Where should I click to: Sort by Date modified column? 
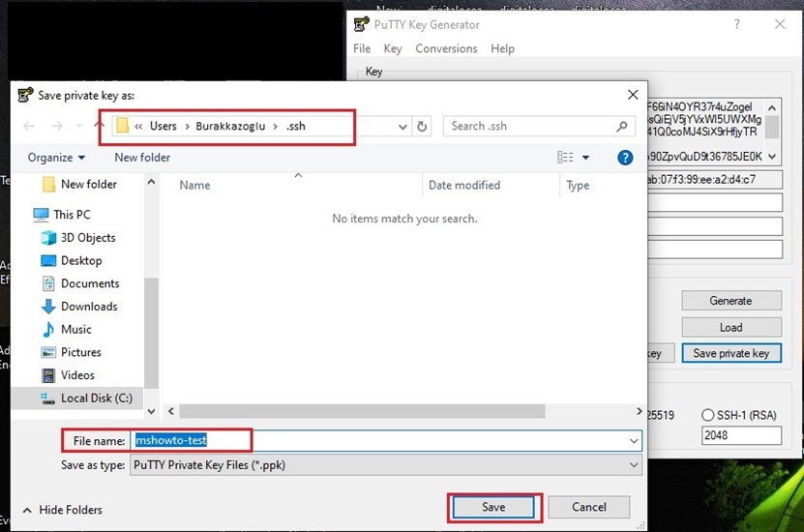pyautogui.click(x=464, y=185)
